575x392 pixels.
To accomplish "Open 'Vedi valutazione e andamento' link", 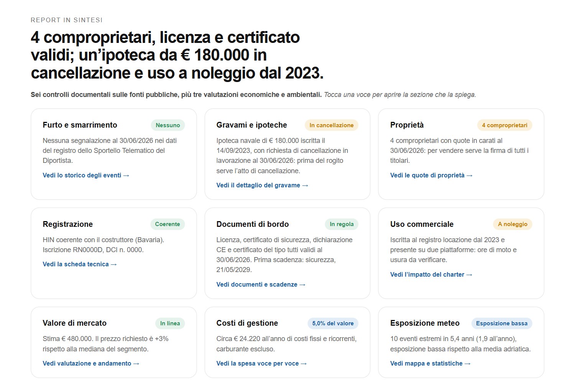I will pyautogui.click(x=91, y=363).
